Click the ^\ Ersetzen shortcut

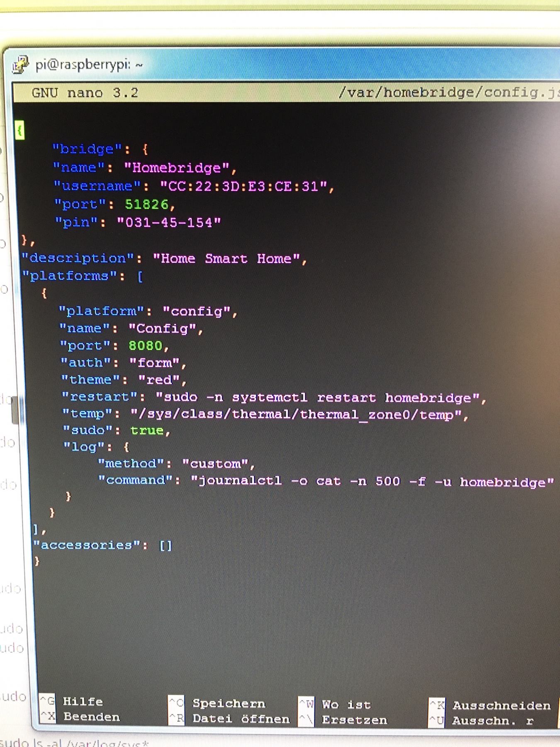tap(343, 720)
